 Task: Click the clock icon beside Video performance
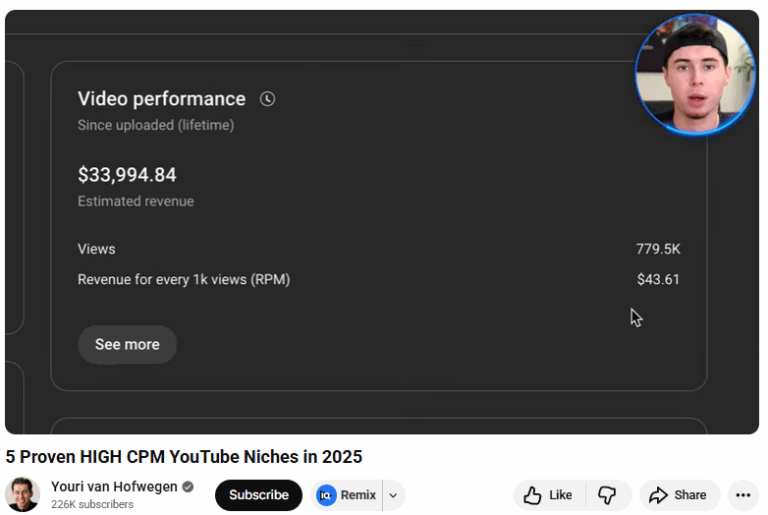pyautogui.click(x=267, y=99)
